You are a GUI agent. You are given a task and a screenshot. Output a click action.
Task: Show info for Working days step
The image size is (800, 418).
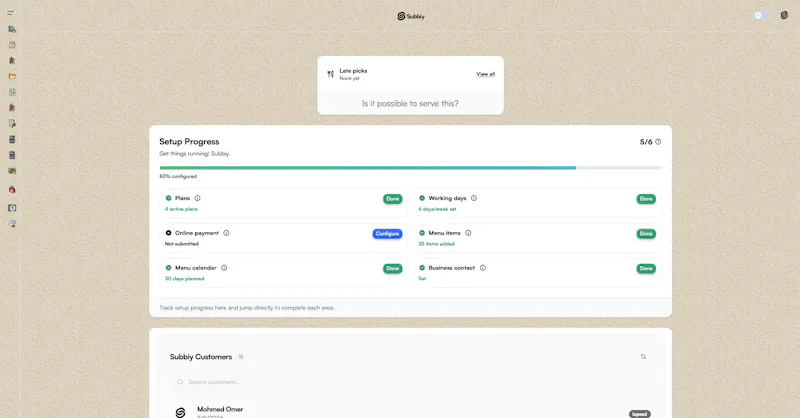pos(473,198)
